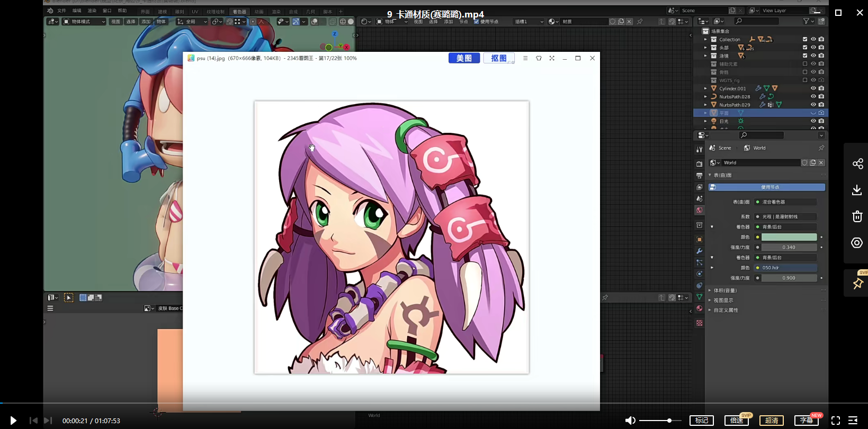Open the Blender 文件 menu
This screenshot has width=868, height=429.
(x=62, y=11)
